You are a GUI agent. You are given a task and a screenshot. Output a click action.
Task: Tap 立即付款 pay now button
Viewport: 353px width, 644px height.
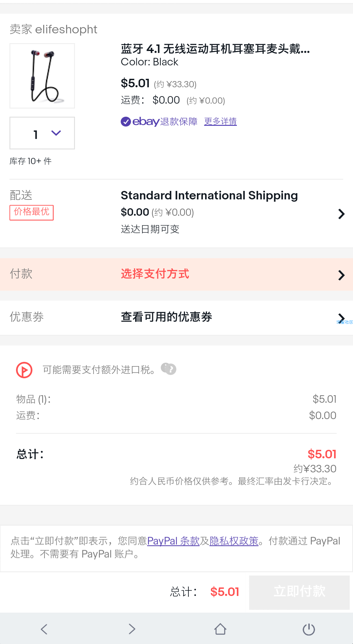tap(299, 592)
